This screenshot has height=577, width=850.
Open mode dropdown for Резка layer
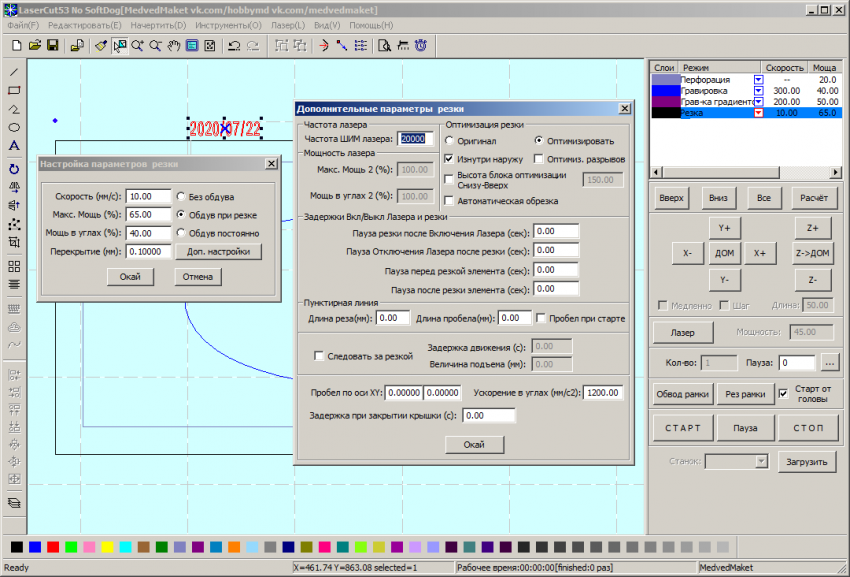pos(758,113)
